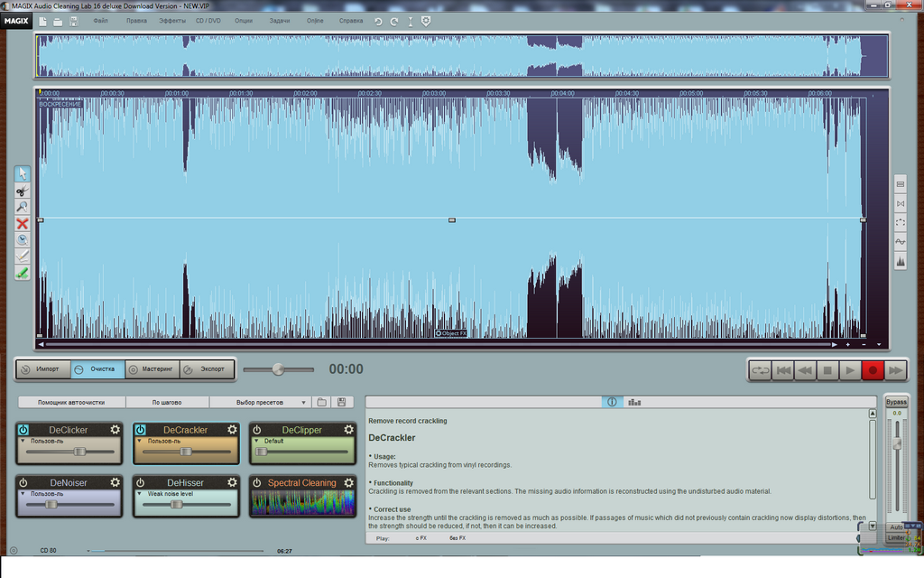Click the DeClicker strength slider handle
This screenshot has width=924, height=578.
79,452
